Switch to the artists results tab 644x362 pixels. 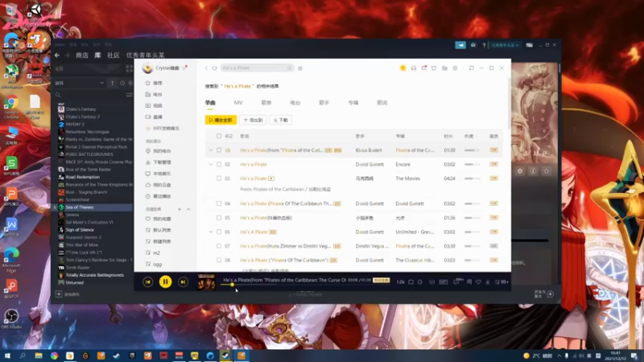coord(324,103)
